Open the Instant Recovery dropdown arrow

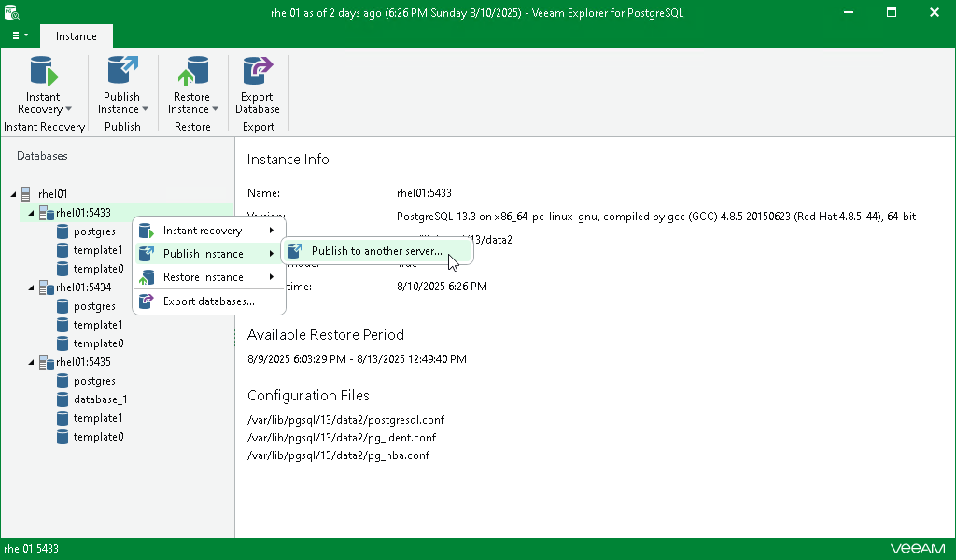pyautogui.click(x=69, y=109)
